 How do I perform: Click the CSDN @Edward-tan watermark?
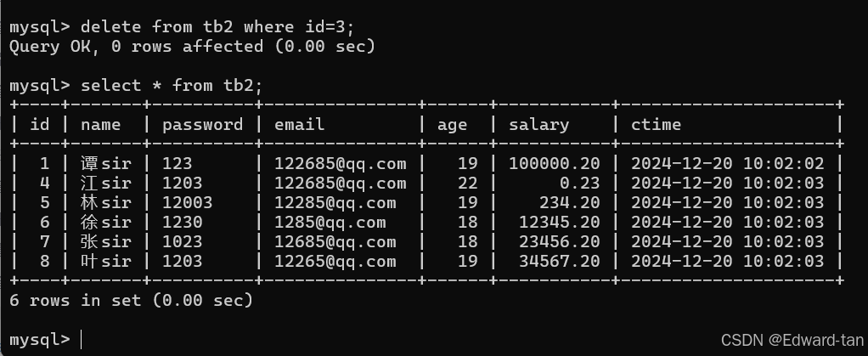791,340
